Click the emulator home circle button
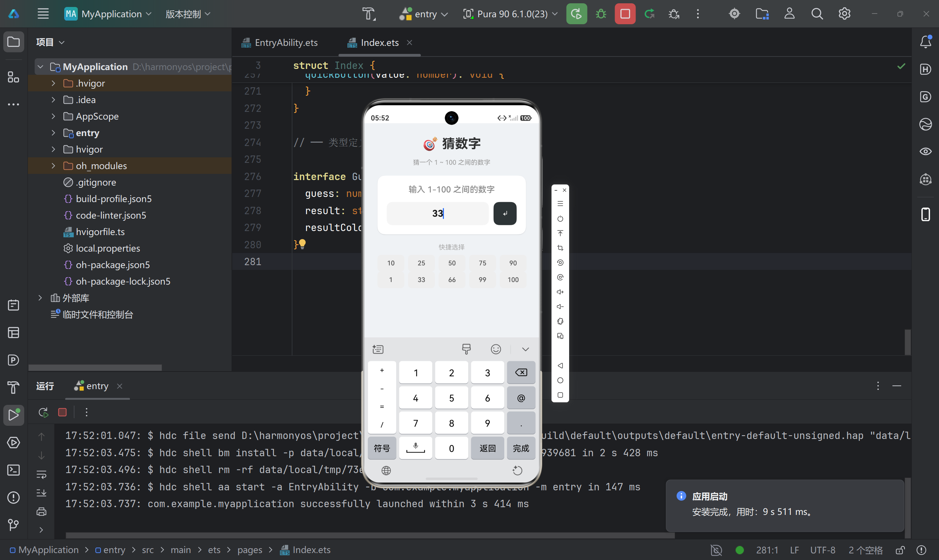939x560 pixels. click(560, 380)
